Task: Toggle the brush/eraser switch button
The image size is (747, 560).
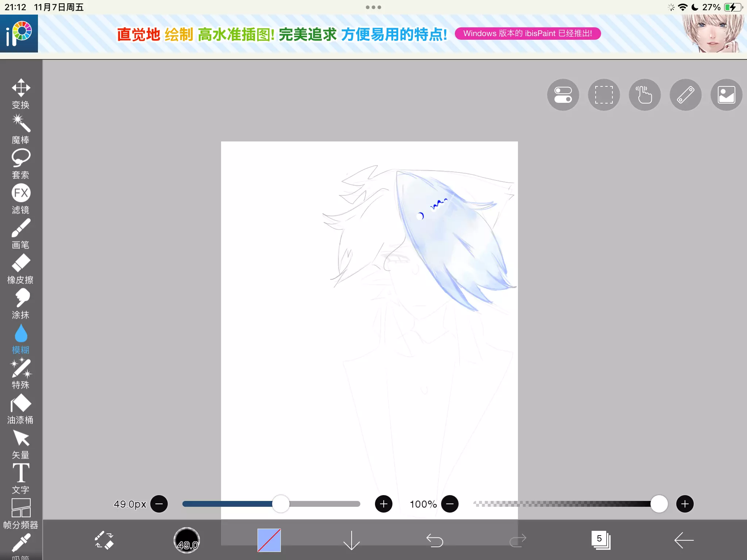Action: click(x=104, y=540)
